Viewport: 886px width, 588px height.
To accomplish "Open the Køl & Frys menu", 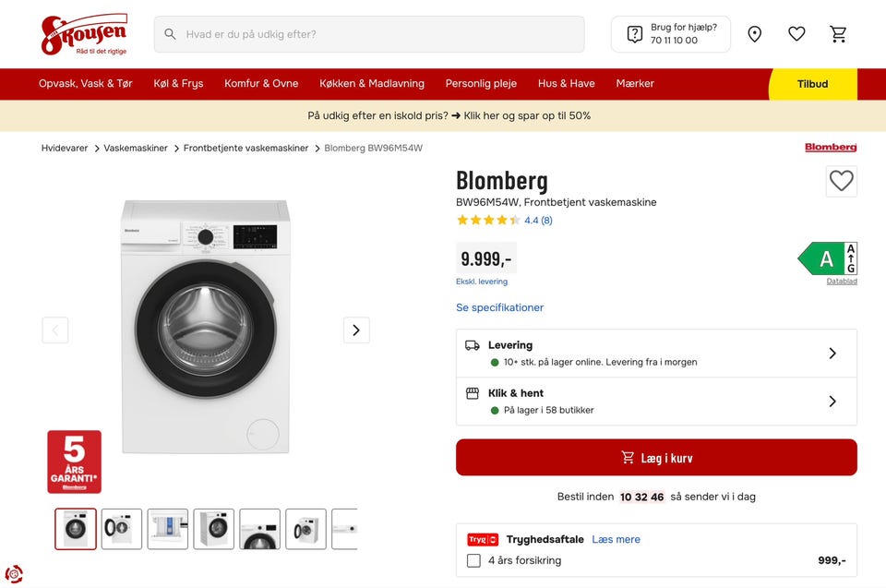I will (x=179, y=83).
